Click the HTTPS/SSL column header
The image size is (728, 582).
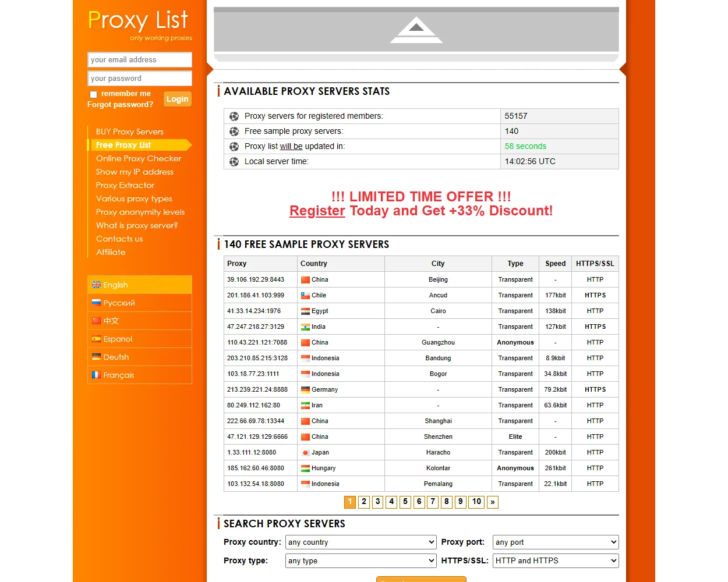tap(595, 264)
